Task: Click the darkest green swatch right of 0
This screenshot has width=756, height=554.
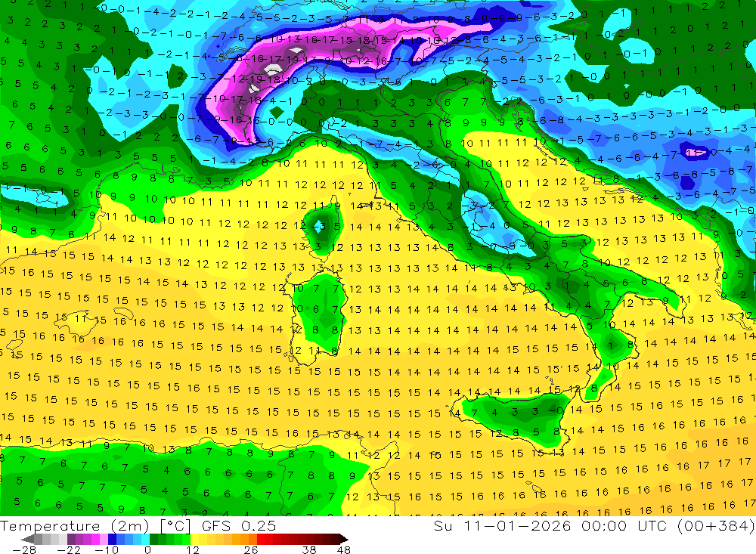Action: point(153,540)
